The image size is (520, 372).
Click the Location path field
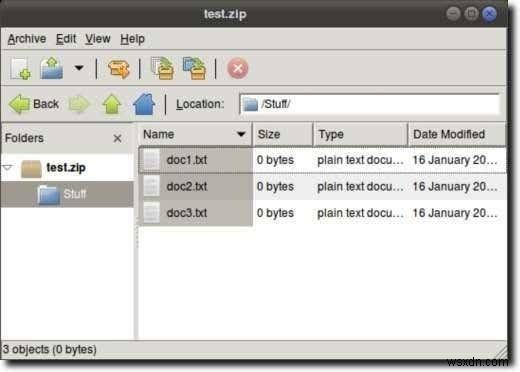(x=369, y=104)
